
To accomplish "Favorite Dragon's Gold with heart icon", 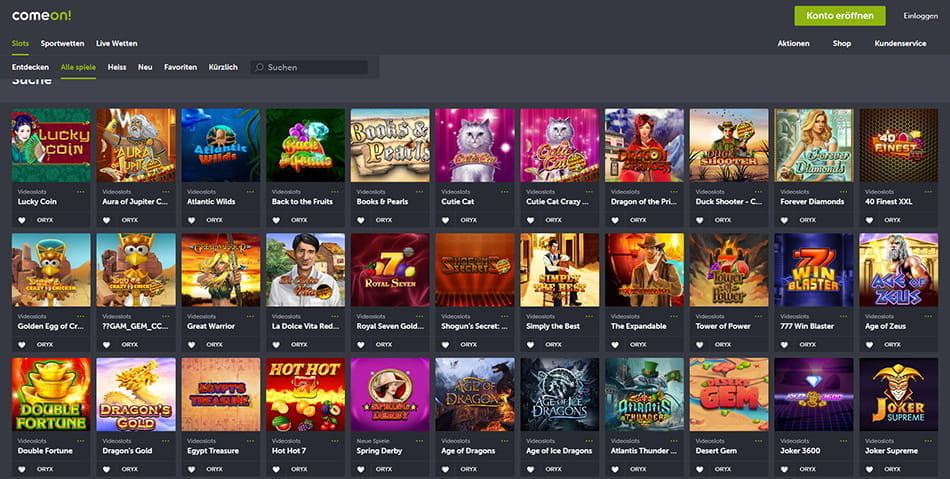I will [x=107, y=469].
